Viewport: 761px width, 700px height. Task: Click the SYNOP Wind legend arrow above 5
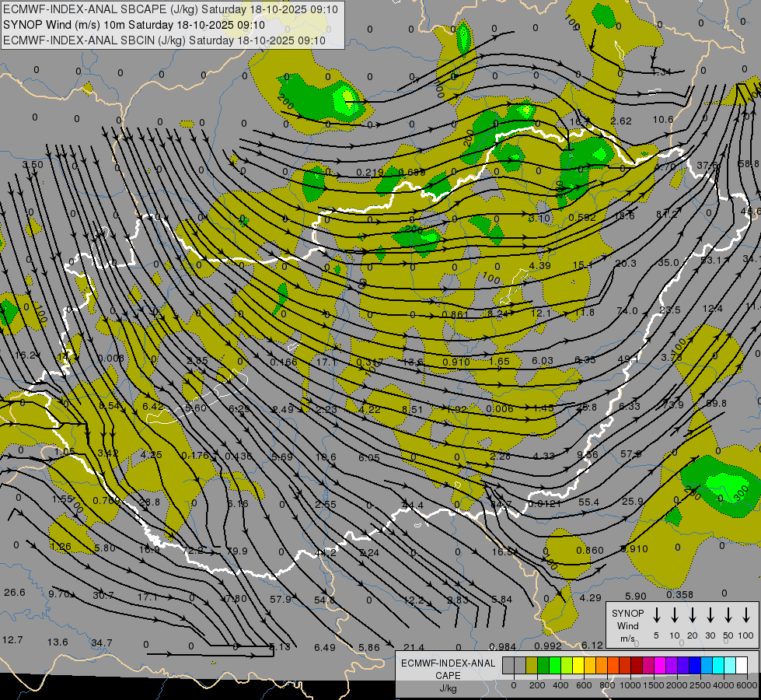[x=656, y=615]
